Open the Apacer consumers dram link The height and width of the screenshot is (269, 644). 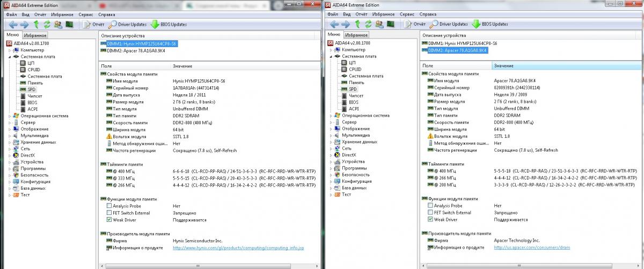[532, 248]
